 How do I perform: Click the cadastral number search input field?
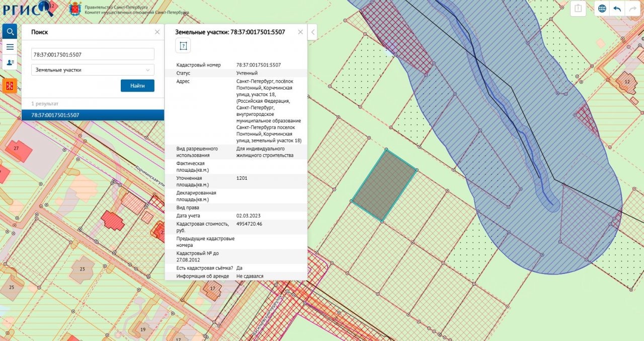pyautogui.click(x=93, y=54)
